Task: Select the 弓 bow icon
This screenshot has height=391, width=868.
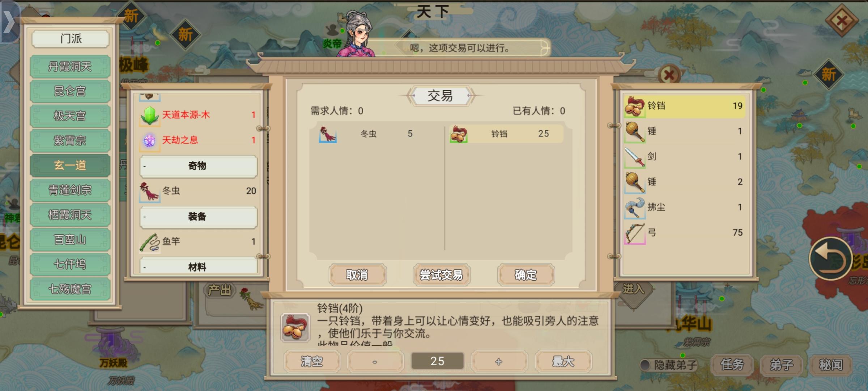Action: (x=635, y=233)
